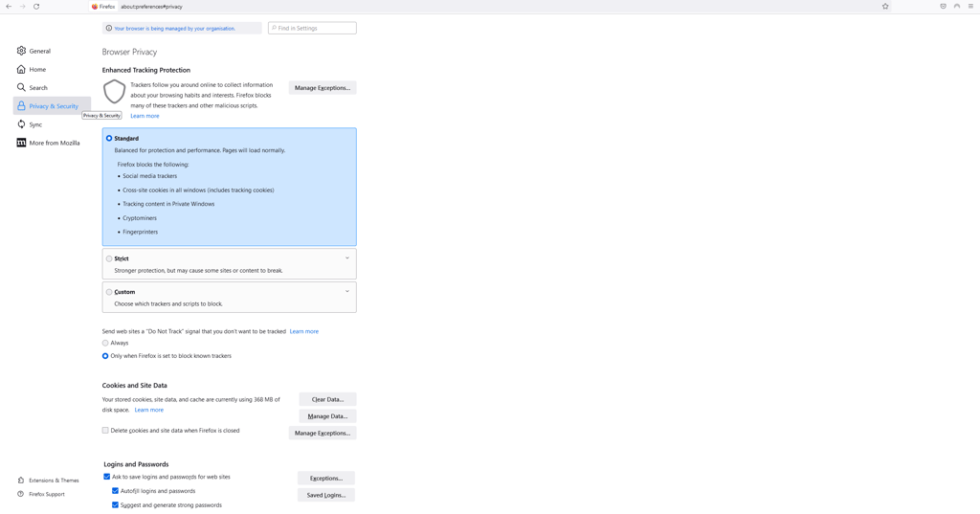980x514 pixels.
Task: Click the Clear Data button
Action: point(327,399)
